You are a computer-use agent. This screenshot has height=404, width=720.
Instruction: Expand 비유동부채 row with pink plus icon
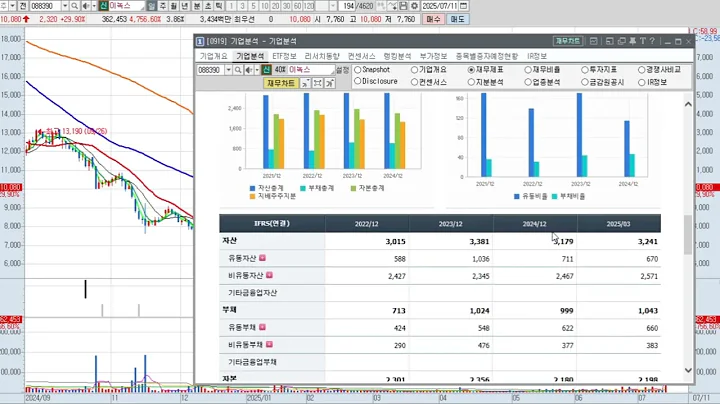tap(269, 344)
